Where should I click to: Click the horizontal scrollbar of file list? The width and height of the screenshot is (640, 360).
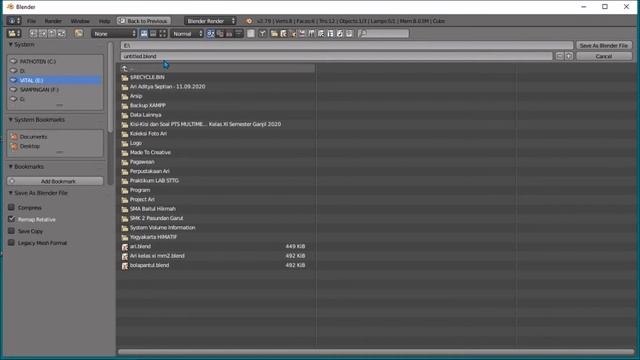(376, 351)
